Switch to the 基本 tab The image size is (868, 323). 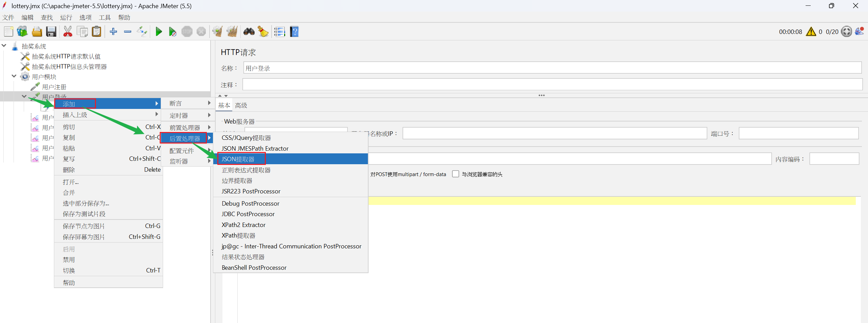click(224, 105)
